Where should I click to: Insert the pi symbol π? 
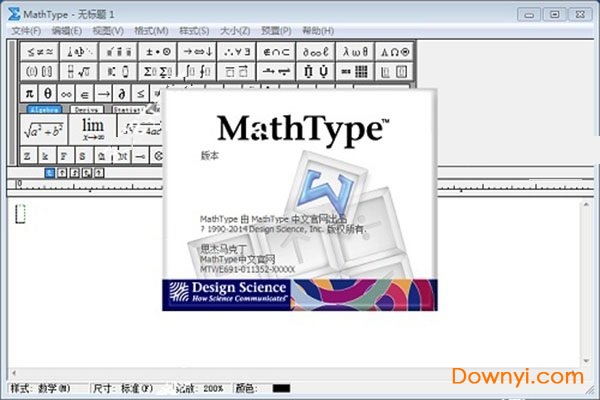[29, 93]
